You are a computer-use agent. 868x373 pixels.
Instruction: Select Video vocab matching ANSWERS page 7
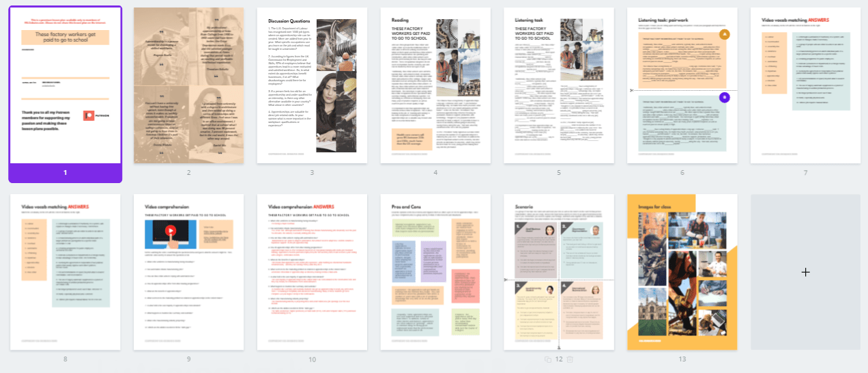point(806,85)
